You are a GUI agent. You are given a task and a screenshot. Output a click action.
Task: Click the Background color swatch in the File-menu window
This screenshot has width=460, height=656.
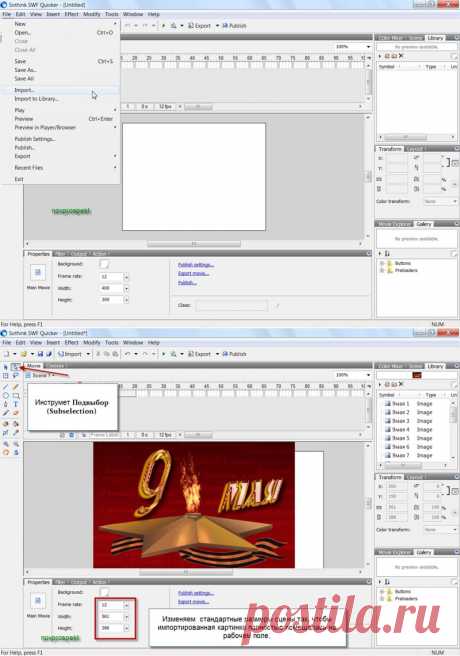(105, 264)
